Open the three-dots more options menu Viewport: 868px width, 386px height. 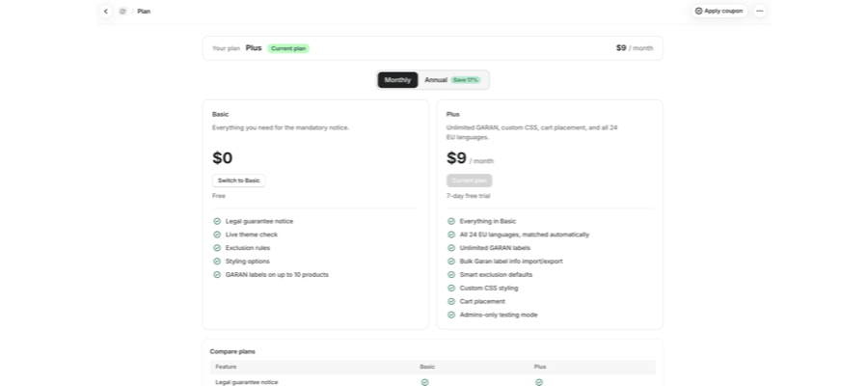tap(760, 11)
